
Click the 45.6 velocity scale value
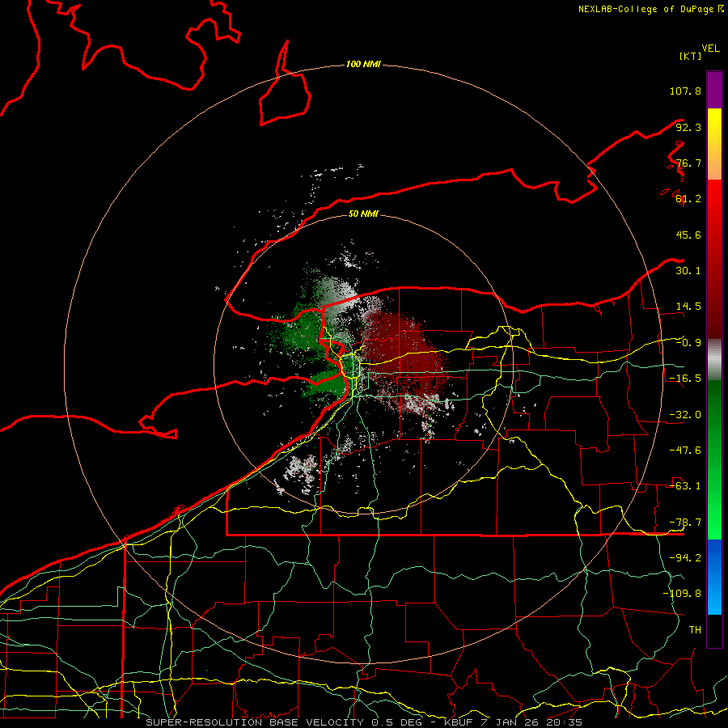(x=688, y=235)
